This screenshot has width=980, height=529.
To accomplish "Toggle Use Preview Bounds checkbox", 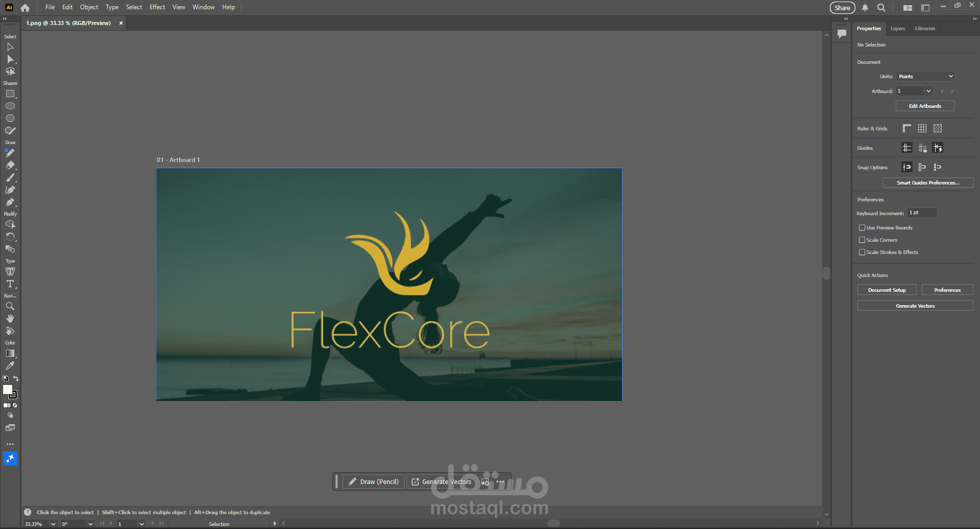I will point(862,228).
